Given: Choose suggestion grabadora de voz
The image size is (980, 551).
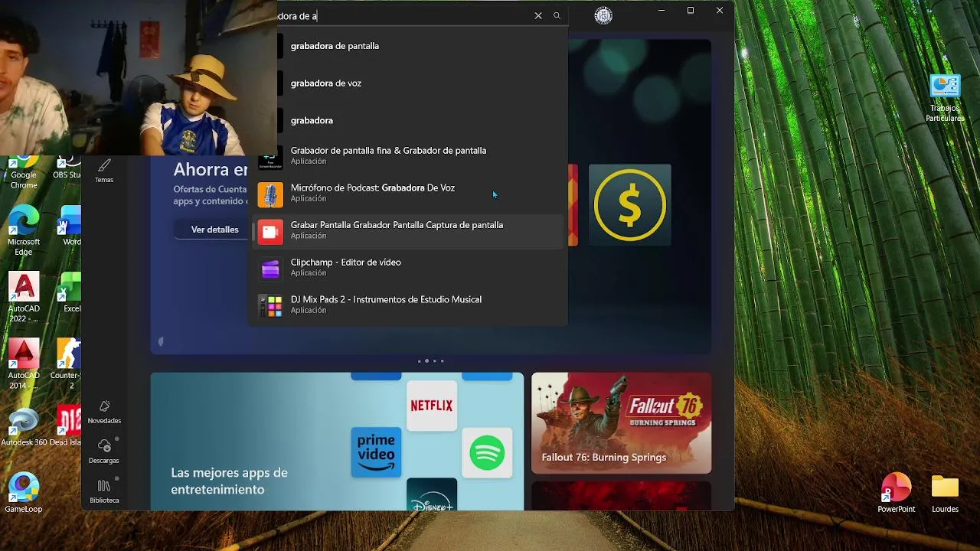Looking at the screenshot, I should point(409,83).
